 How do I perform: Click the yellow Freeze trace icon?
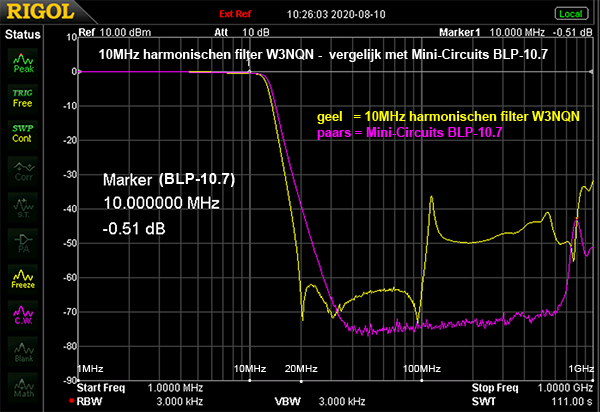click(23, 279)
